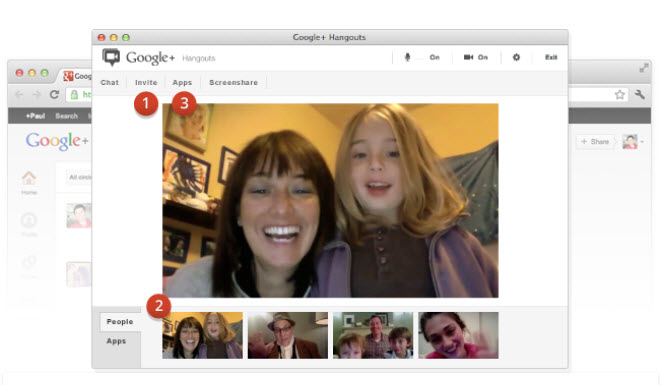This screenshot has height=385, width=663.
Task: Reload the page in the background browser
Action: [x=54, y=94]
